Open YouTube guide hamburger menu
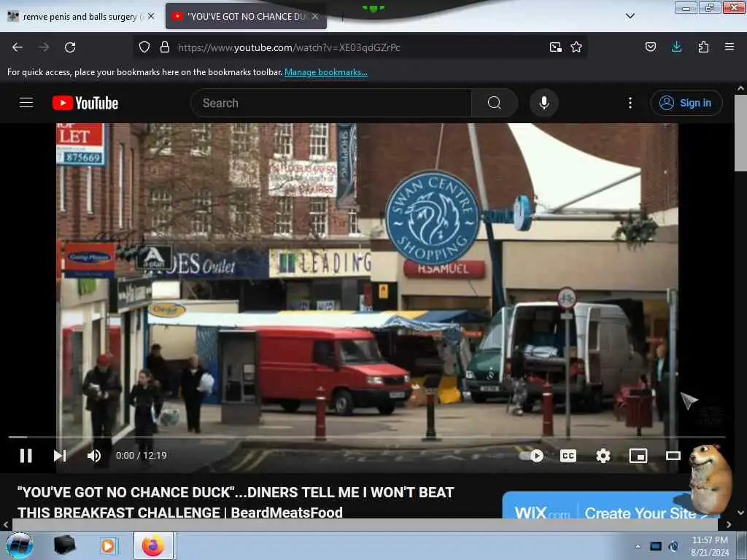 click(x=26, y=102)
